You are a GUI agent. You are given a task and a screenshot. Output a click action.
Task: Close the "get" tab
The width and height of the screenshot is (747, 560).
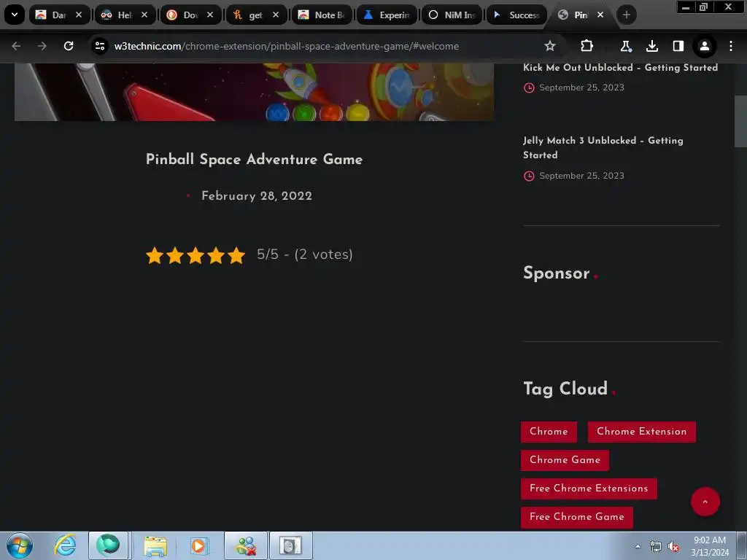(x=276, y=15)
